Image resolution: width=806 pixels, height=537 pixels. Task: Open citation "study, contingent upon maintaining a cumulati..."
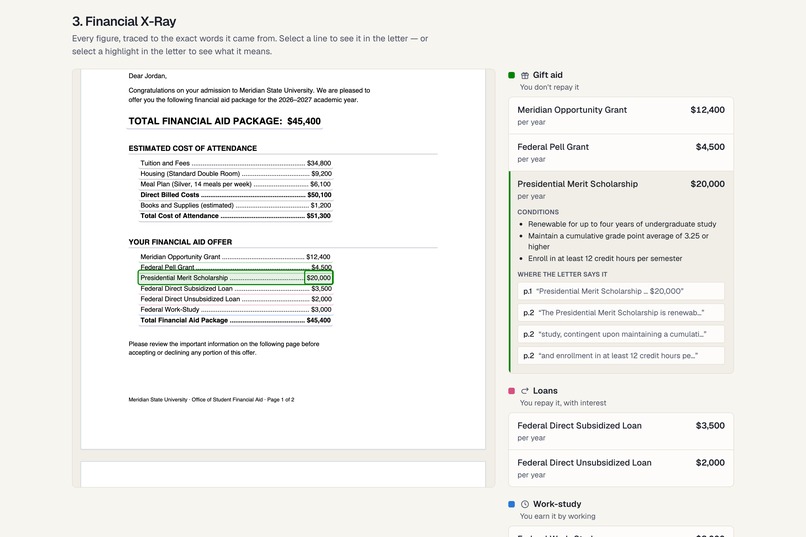point(621,335)
